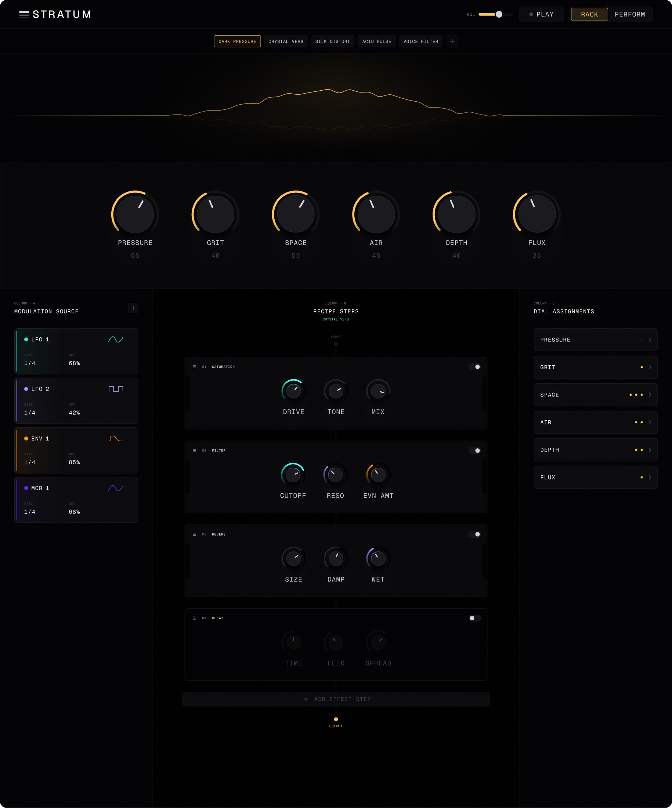Enable the Delay effect step
This screenshot has width=672, height=808.
point(474,618)
